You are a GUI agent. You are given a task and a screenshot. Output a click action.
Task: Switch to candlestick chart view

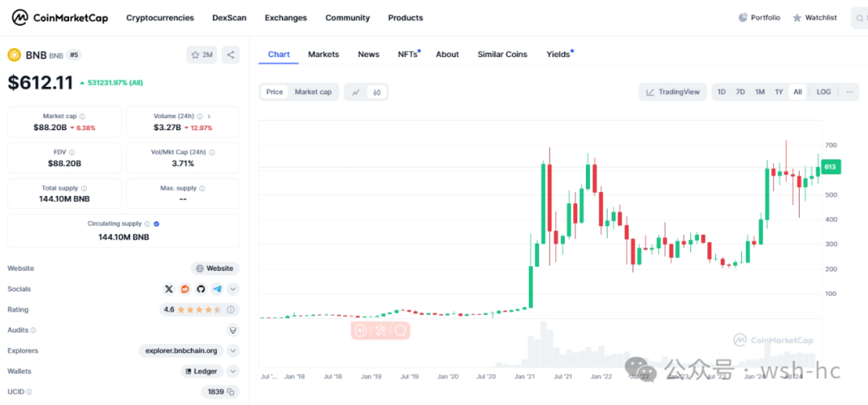(377, 92)
